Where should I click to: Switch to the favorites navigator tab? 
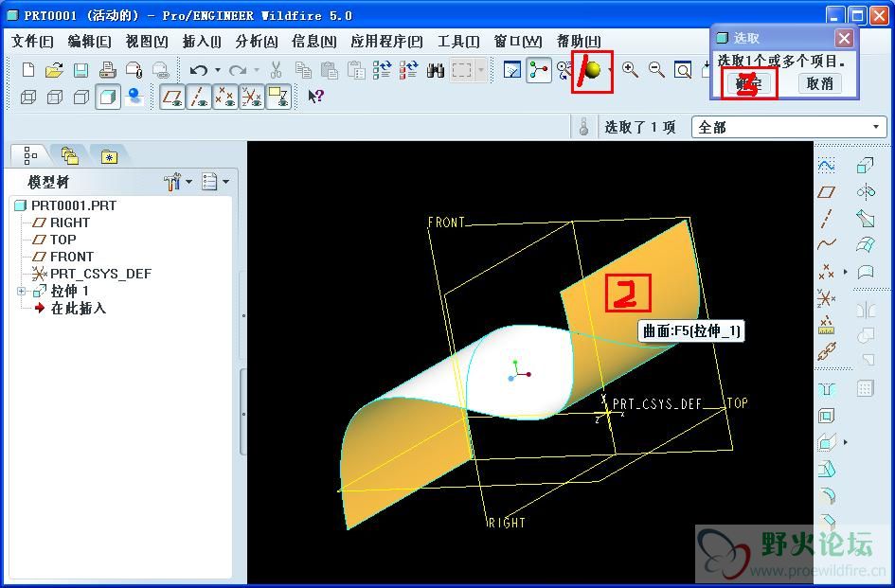coord(109,155)
